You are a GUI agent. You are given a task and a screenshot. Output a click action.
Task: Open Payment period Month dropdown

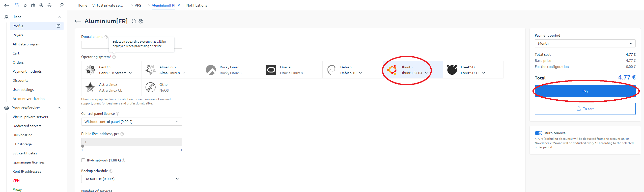pyautogui.click(x=585, y=43)
